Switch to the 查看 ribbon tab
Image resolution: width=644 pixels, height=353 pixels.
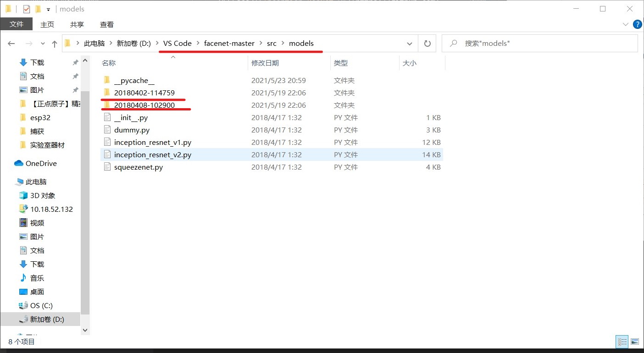pos(107,24)
